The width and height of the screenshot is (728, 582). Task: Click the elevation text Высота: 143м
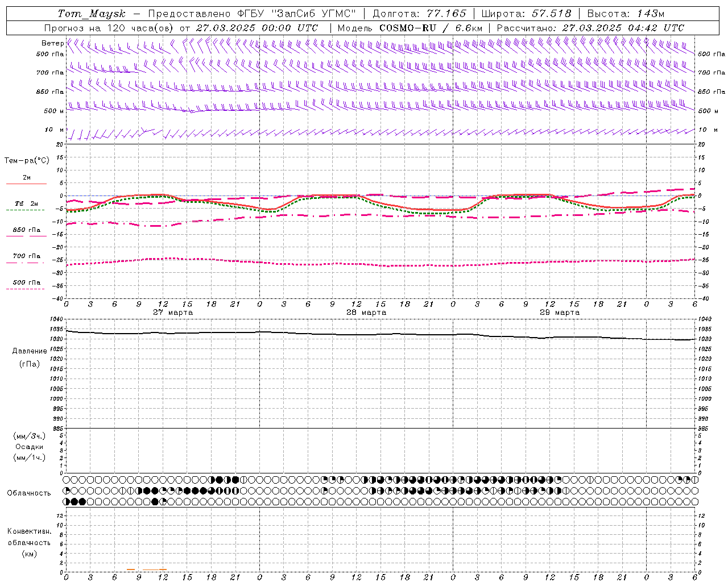pos(626,14)
